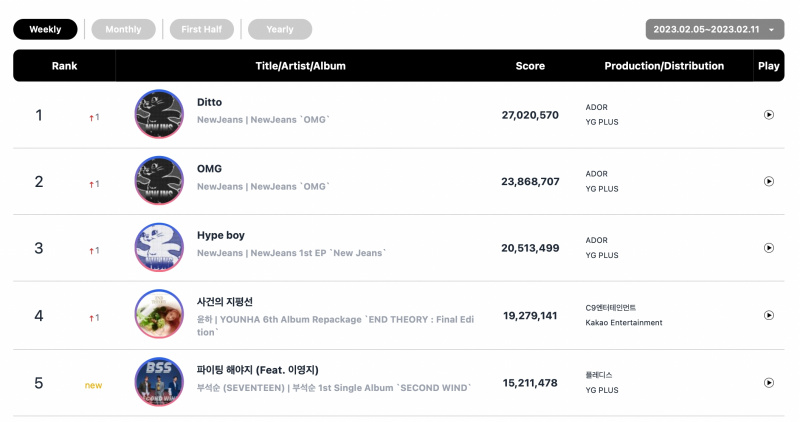Open the BSS Second Wind album cover
Image resolution: width=800 pixels, height=422 pixels.
pos(159,382)
